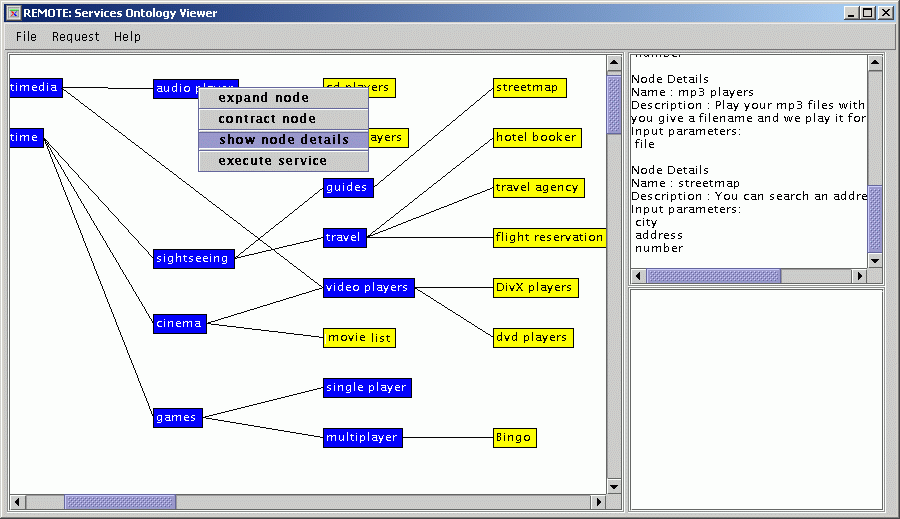Select the 'games' category node
The height and width of the screenshot is (519, 900).
177,417
